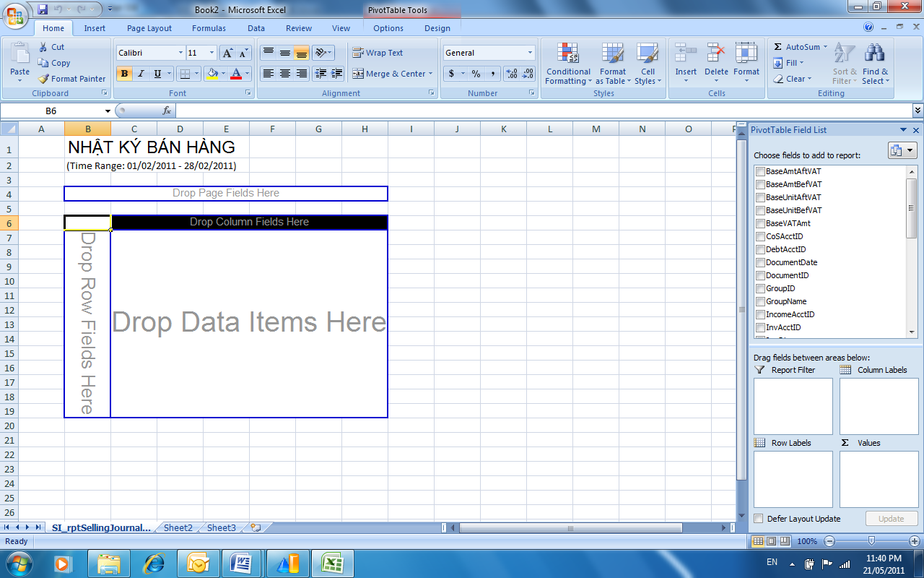Expand the font size dropdown
The width and height of the screenshot is (924, 578).
click(x=212, y=53)
